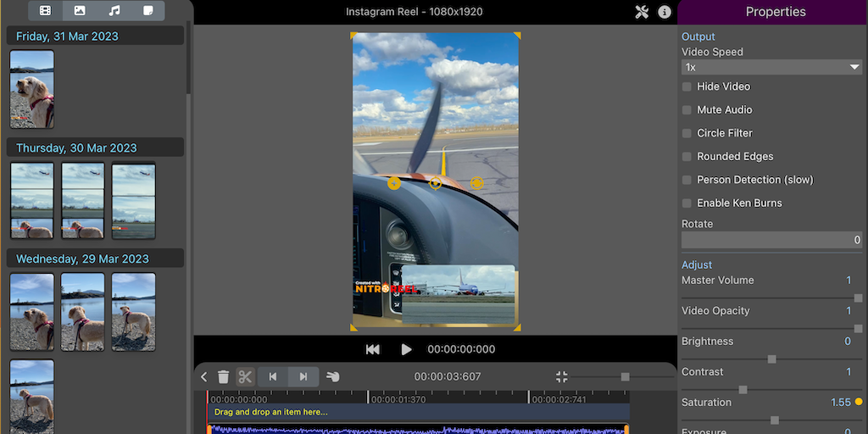
Task: Click the Adjust section label
Action: coord(697,265)
